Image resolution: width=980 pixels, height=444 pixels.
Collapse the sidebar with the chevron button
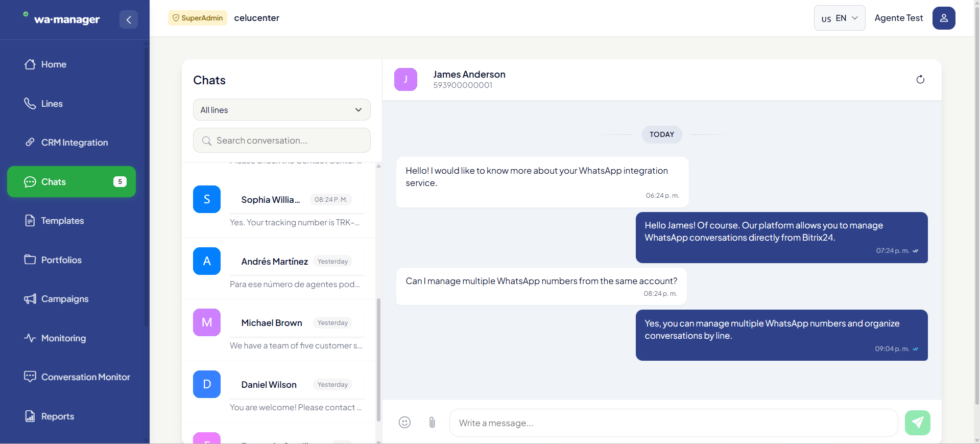(129, 19)
